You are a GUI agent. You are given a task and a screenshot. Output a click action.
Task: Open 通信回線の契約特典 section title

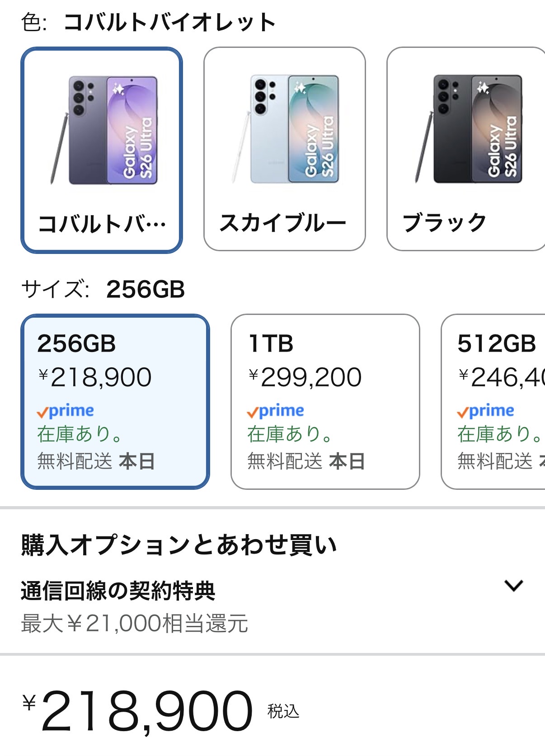tap(118, 591)
